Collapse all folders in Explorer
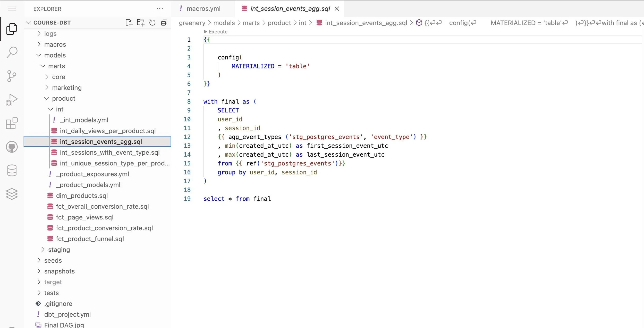Viewport: 644px width, 328px height. click(164, 23)
